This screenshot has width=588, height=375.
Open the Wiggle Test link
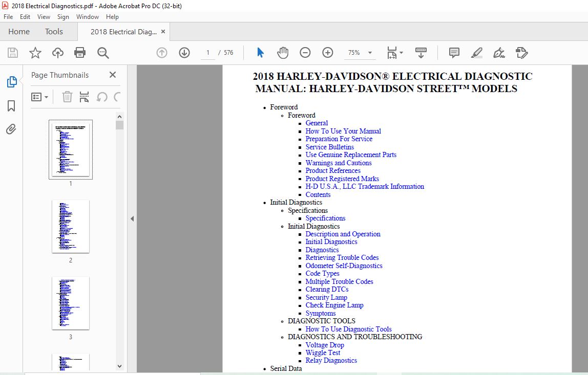tap(323, 353)
